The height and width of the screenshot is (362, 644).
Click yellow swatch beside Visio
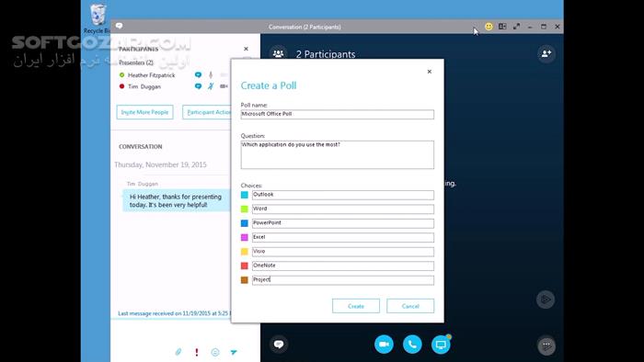click(245, 252)
